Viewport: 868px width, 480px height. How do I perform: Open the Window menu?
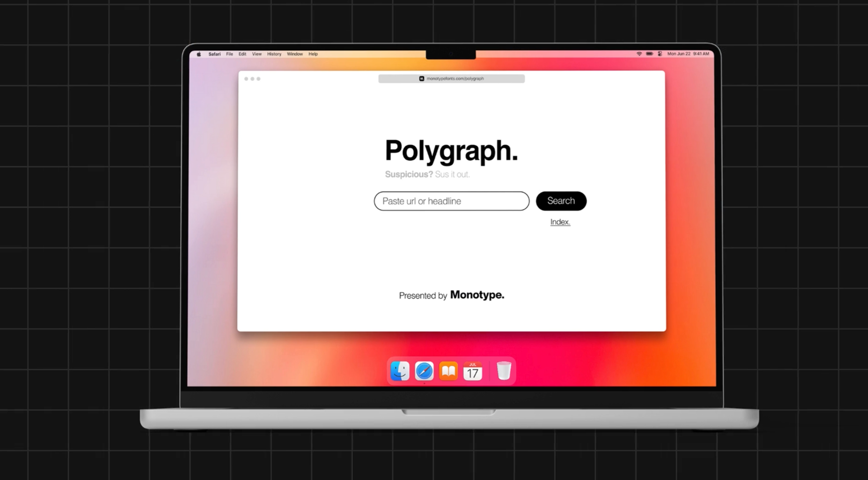[295, 54]
